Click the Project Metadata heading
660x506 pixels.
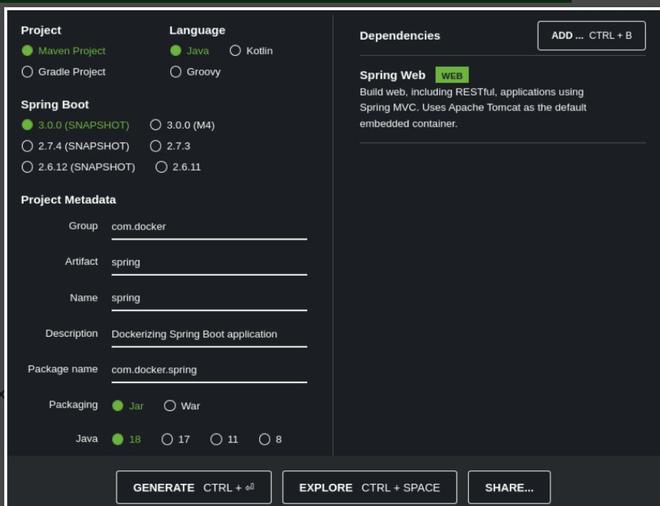click(69, 200)
